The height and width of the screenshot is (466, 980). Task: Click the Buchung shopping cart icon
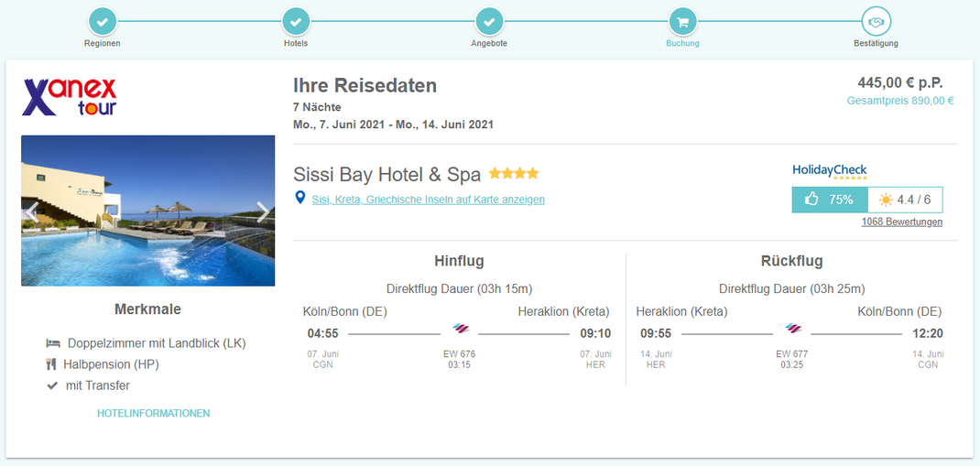(682, 20)
